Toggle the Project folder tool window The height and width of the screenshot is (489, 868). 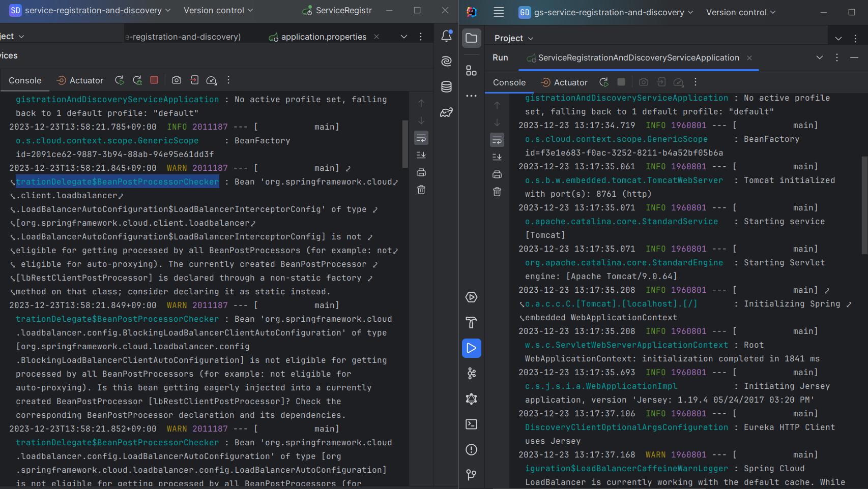pyautogui.click(x=472, y=38)
